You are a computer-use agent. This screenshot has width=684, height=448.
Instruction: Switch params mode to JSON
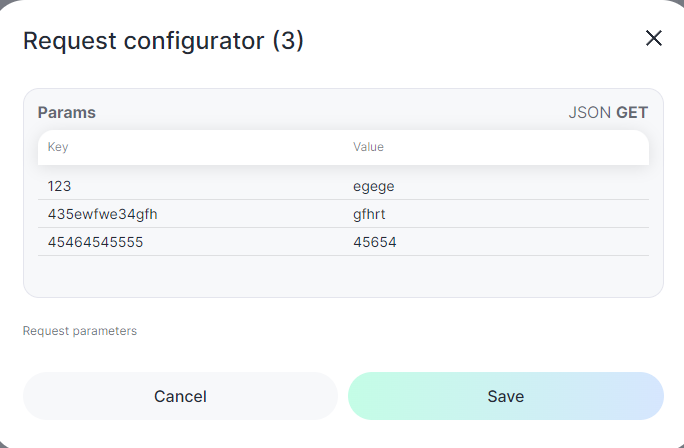[589, 113]
